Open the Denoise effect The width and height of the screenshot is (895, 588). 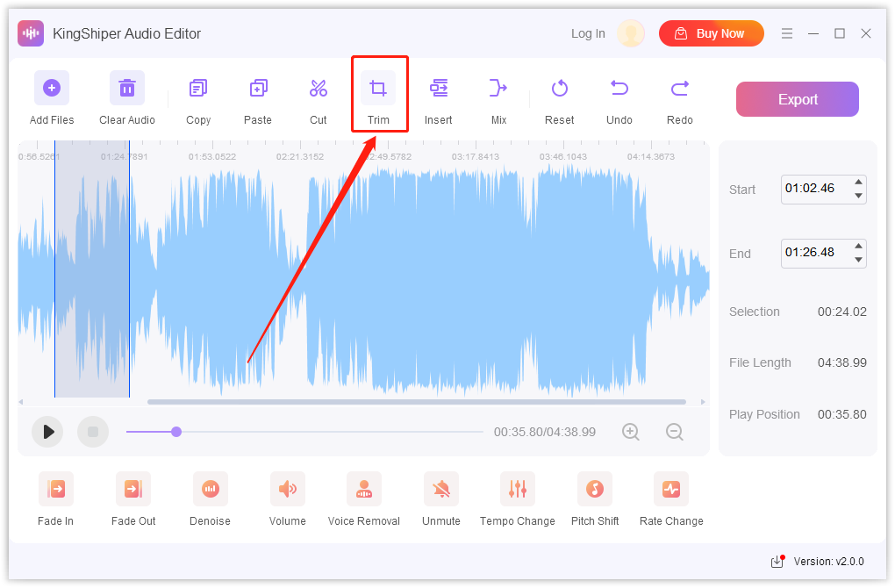coord(210,489)
